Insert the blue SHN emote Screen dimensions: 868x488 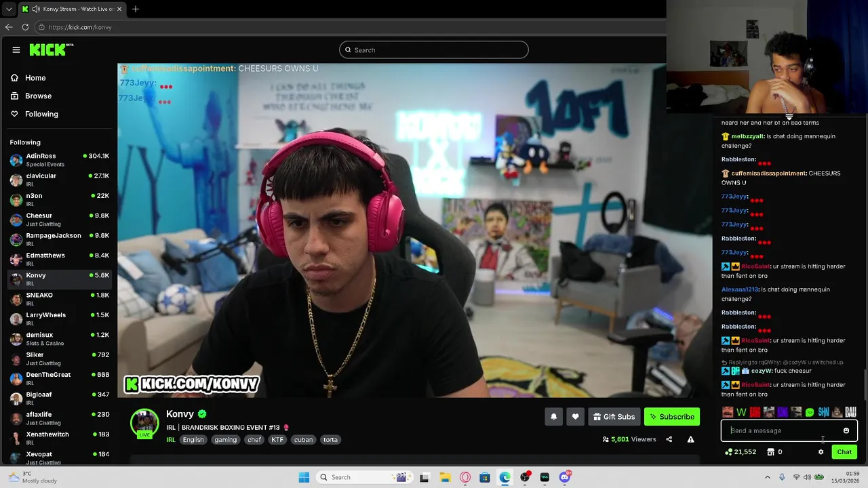(823, 412)
